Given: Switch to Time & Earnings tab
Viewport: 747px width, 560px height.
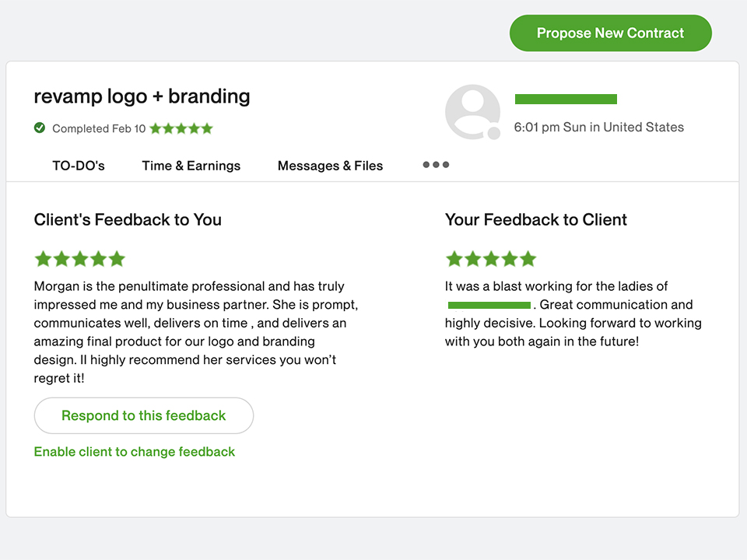Looking at the screenshot, I should (x=191, y=166).
